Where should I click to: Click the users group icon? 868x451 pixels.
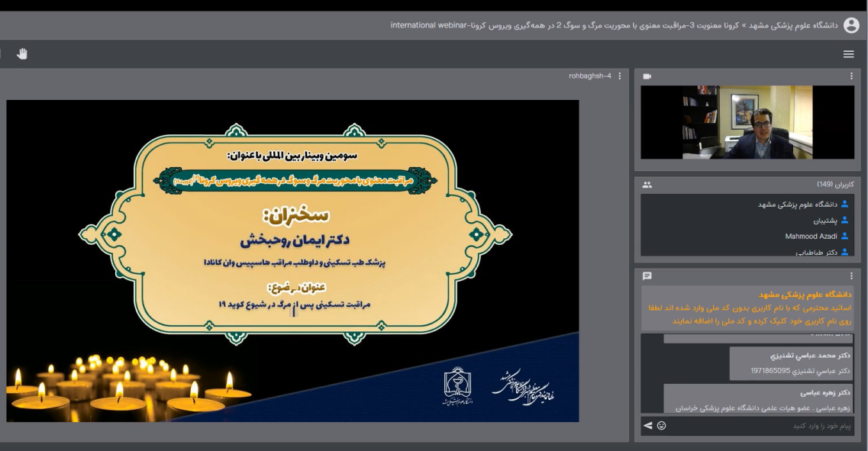[x=647, y=185]
